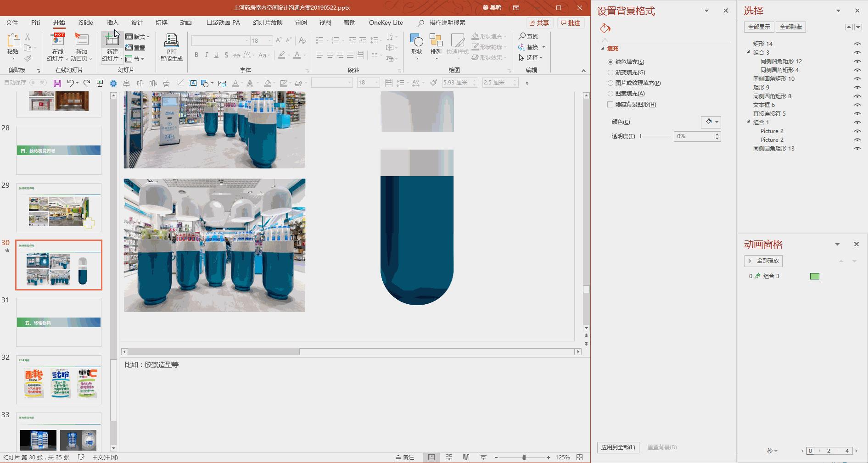Open the 版式 layout dropdown
The height and width of the screenshot is (463, 868).
138,37
